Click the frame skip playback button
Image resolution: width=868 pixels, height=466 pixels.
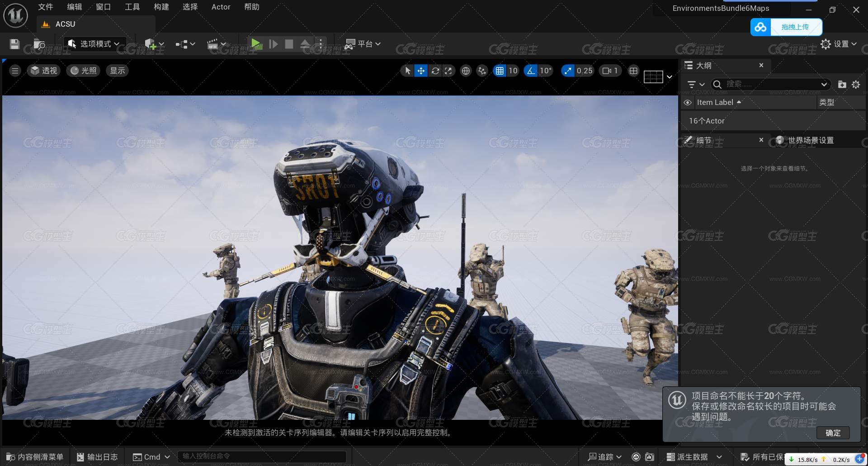click(273, 44)
